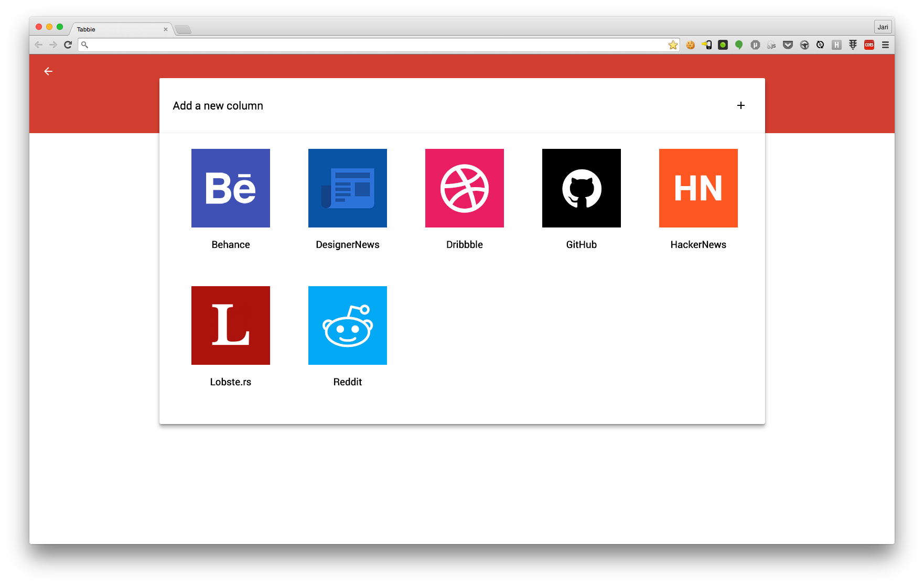924x586 pixels.
Task: Reload the page with the browser refresh button
Action: click(x=68, y=45)
